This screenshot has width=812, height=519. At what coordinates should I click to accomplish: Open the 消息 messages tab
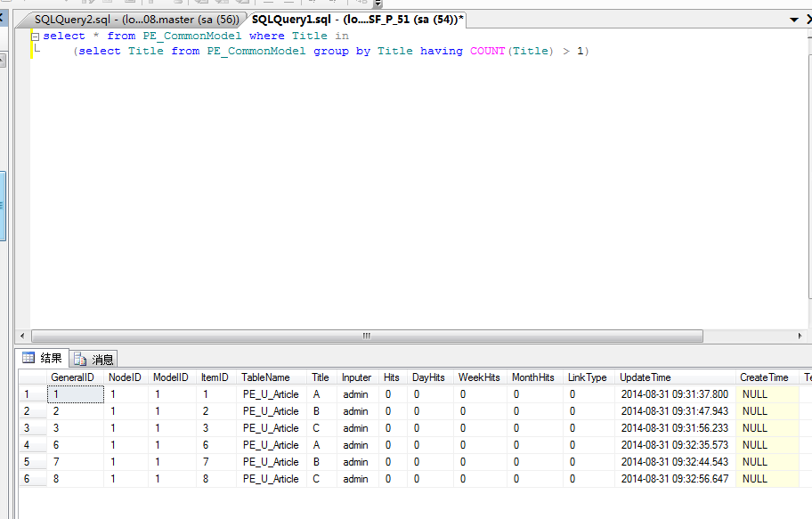(94, 360)
